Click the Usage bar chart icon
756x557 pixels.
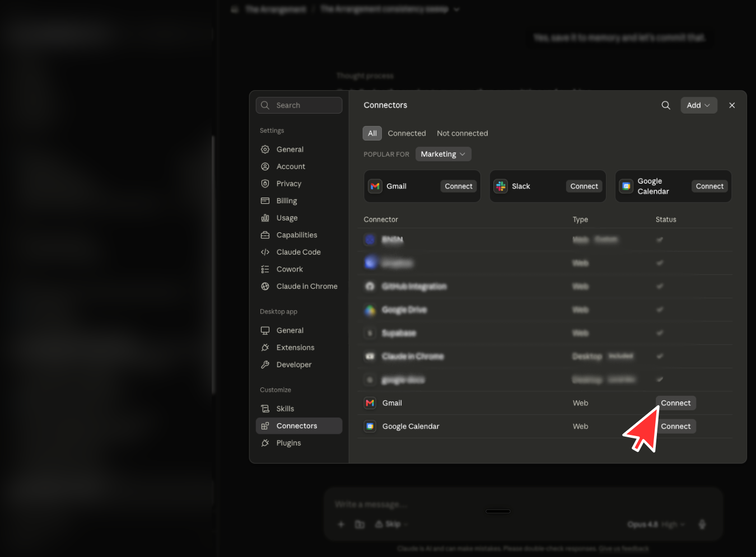pyautogui.click(x=265, y=218)
